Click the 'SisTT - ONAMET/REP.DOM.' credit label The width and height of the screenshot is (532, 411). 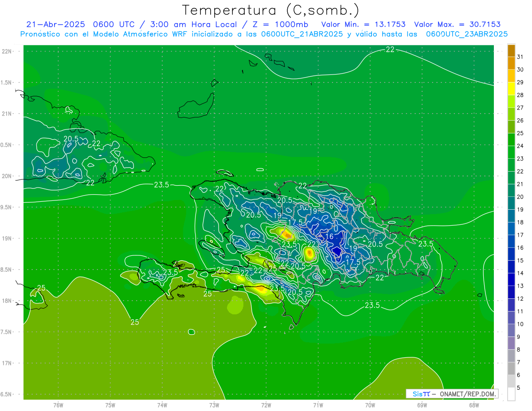[x=452, y=394]
